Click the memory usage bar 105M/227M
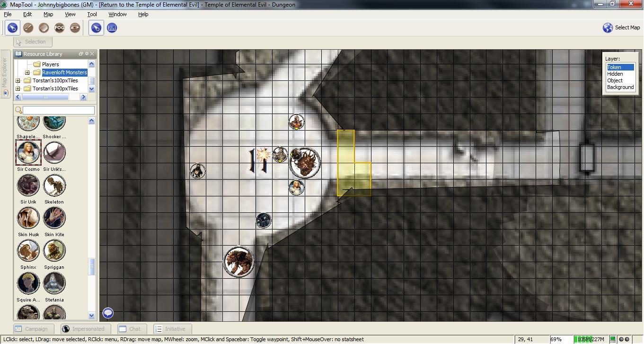Viewport: 644px width, 344px height. coord(590,339)
